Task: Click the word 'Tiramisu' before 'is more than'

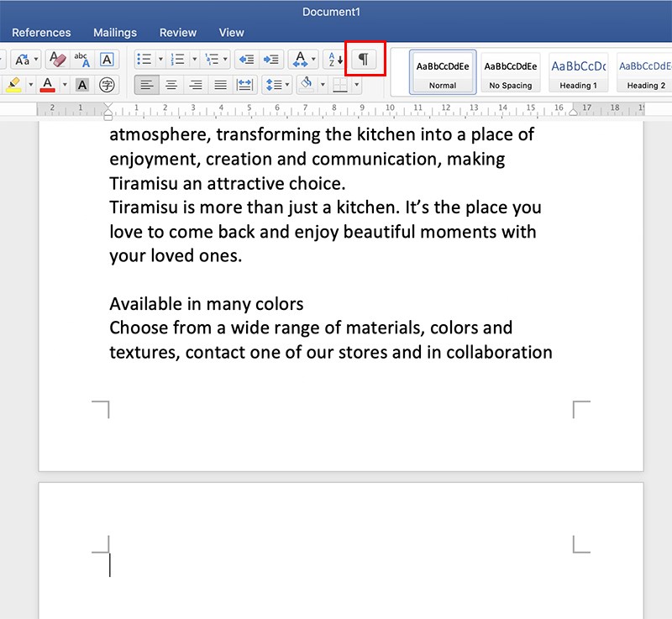Action: [x=144, y=207]
